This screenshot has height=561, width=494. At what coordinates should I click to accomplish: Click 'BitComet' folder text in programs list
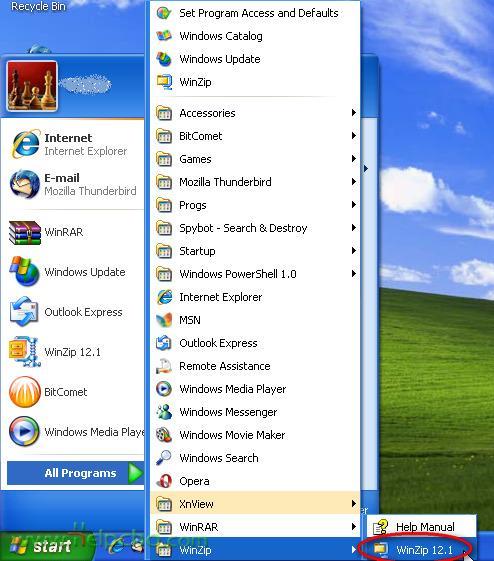tap(201, 136)
